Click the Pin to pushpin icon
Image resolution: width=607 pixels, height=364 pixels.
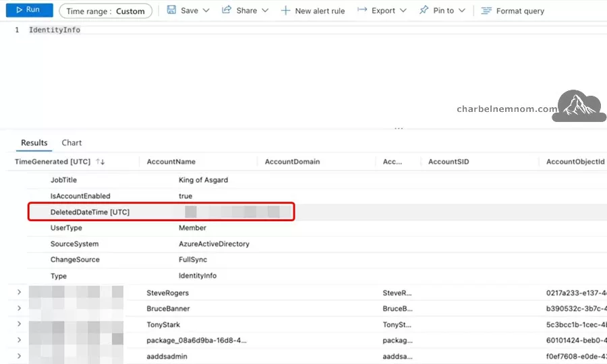coord(424,10)
